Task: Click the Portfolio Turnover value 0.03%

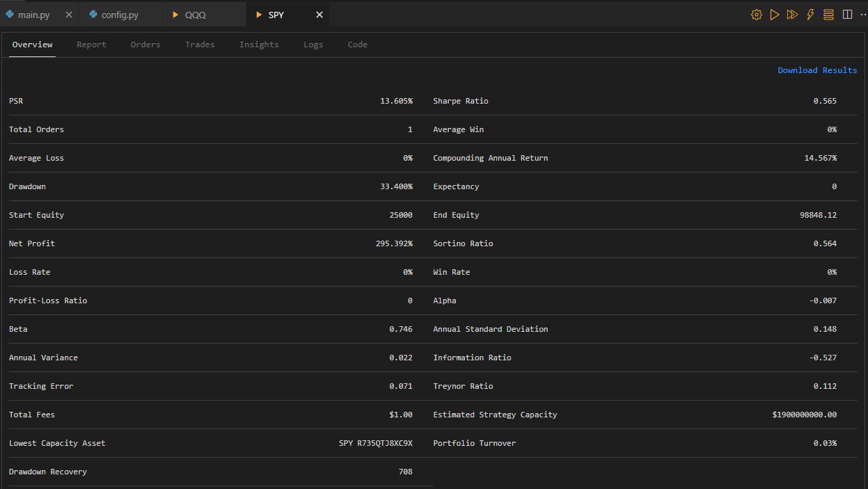Action: click(x=825, y=443)
